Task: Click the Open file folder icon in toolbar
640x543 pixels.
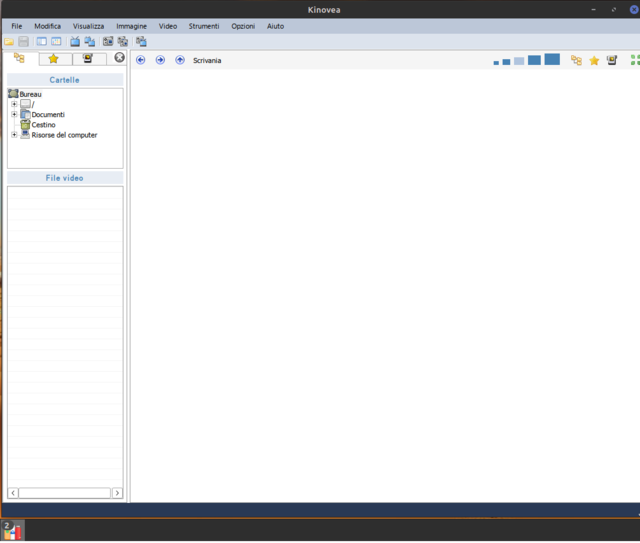Action: coord(9,41)
